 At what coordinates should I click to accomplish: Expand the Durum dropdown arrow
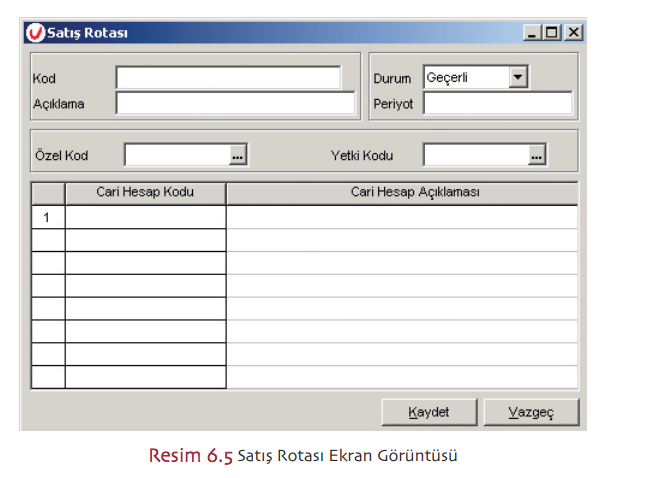point(517,78)
